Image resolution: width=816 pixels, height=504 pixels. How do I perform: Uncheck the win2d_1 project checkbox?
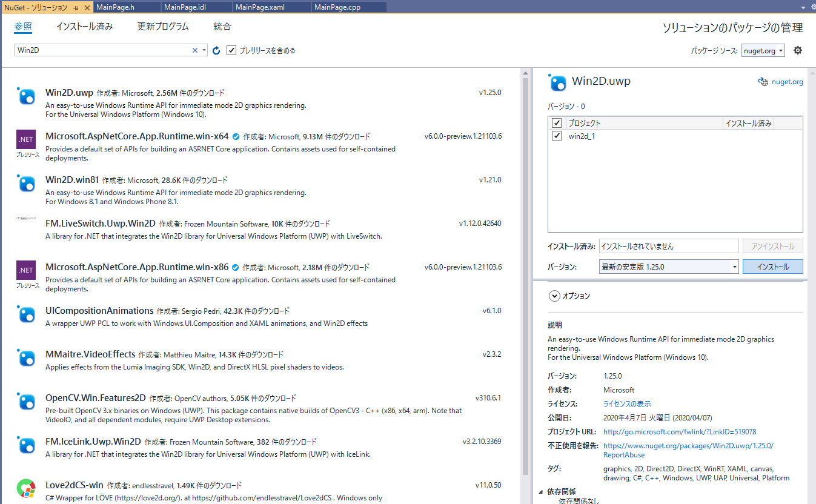(557, 136)
